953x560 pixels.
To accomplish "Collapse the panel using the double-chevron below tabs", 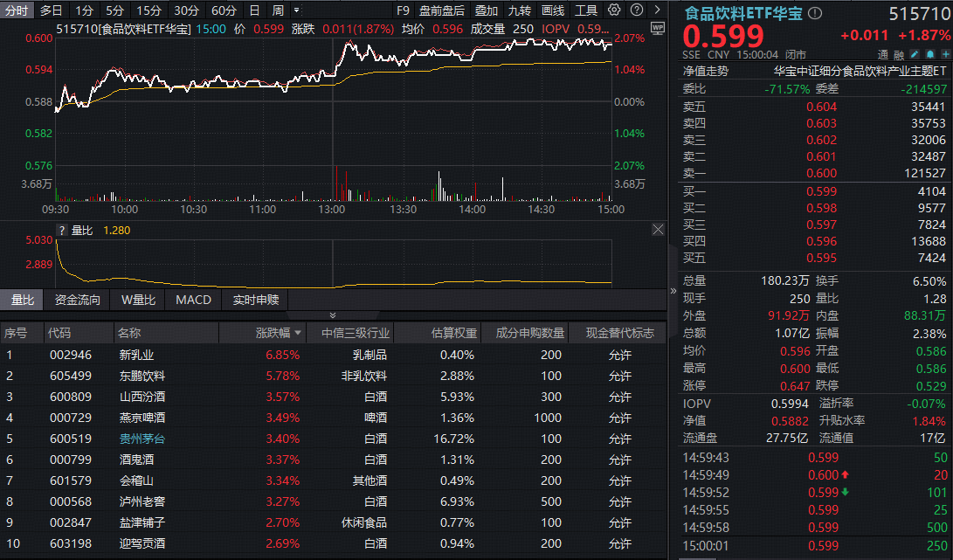I will tap(332, 315).
